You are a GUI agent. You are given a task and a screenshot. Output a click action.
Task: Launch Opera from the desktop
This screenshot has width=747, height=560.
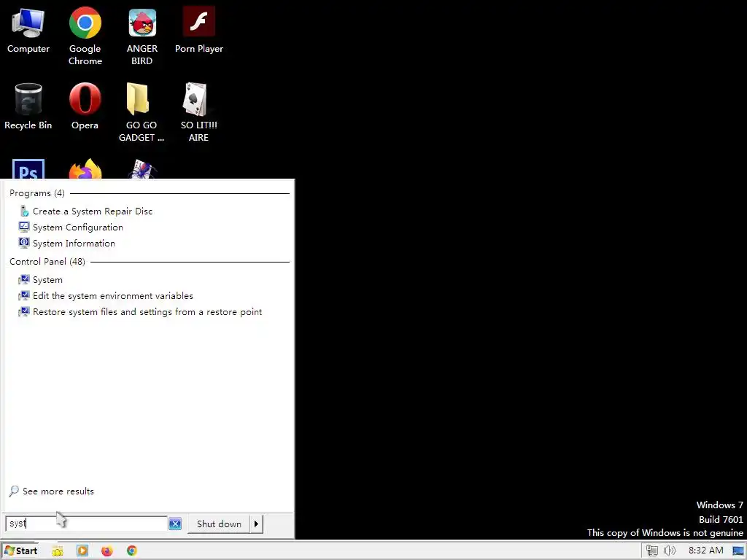(85, 106)
